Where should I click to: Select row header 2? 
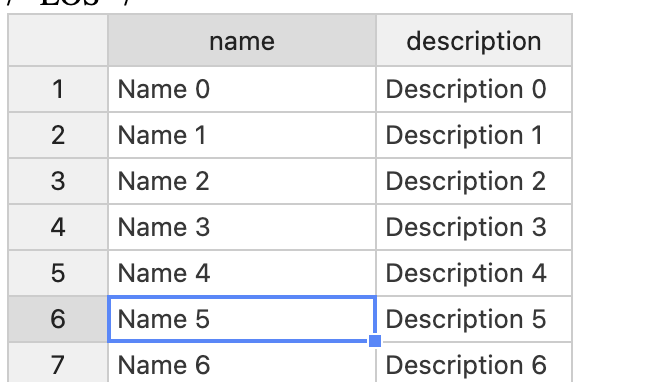coord(58,135)
